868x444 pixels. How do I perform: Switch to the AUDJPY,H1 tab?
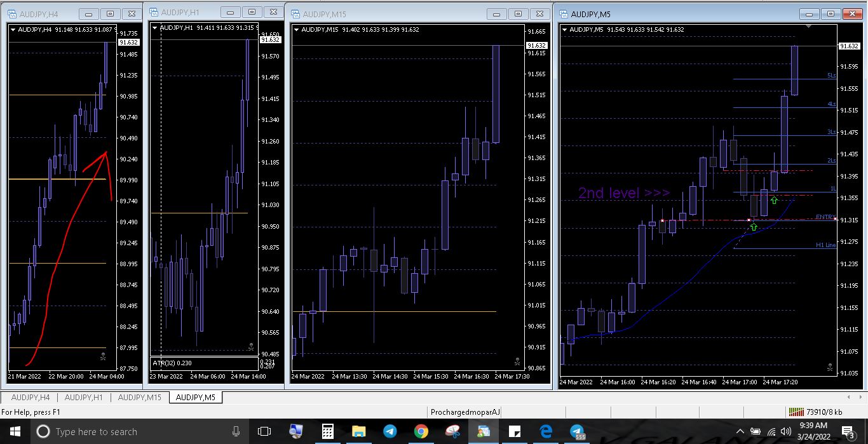[x=83, y=398]
